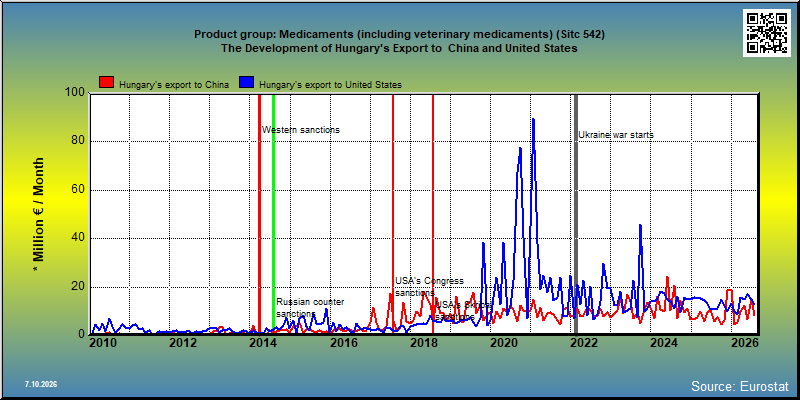Click the Product group title line
This screenshot has height=400, width=800.
399,35
